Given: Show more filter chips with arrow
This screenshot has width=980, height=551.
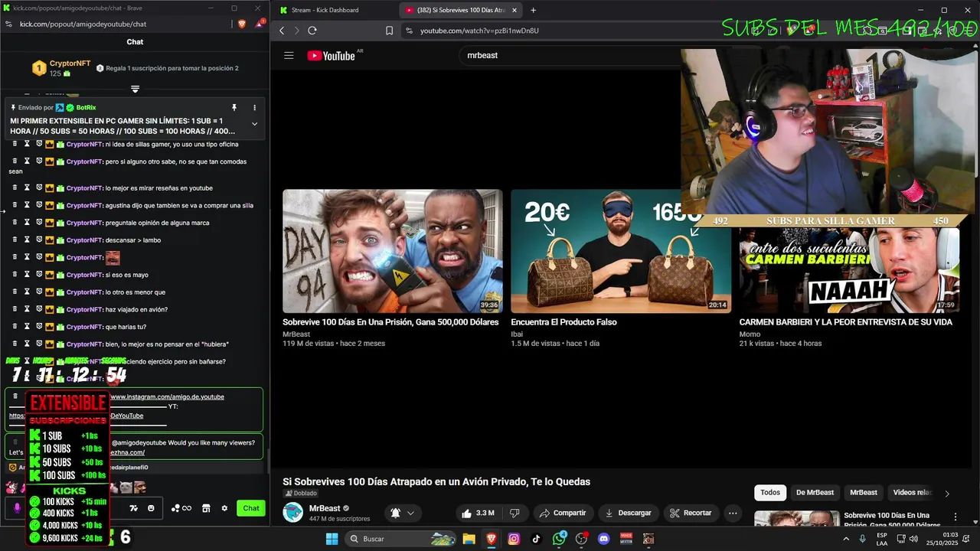Looking at the screenshot, I should click(x=947, y=494).
